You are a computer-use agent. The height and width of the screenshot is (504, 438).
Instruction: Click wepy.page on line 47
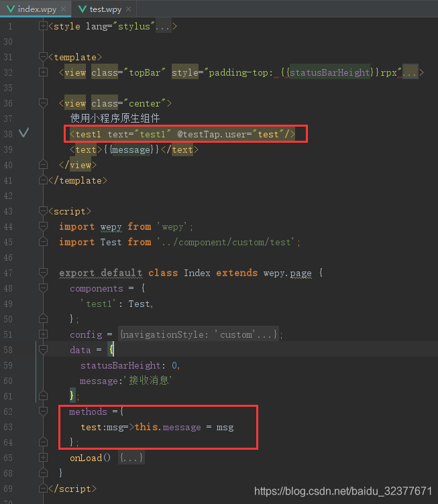click(288, 273)
